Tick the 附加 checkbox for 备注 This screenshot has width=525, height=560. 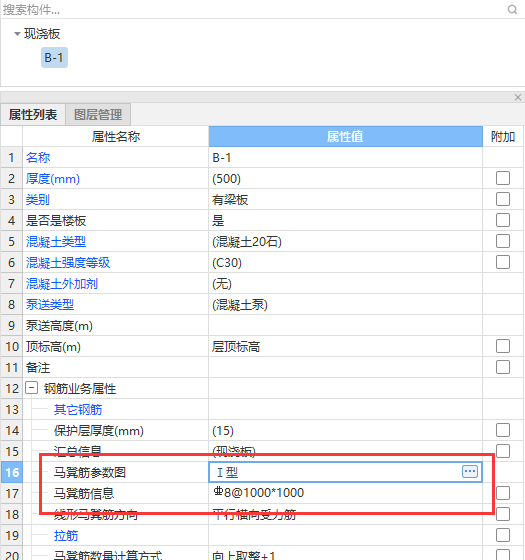click(502, 367)
